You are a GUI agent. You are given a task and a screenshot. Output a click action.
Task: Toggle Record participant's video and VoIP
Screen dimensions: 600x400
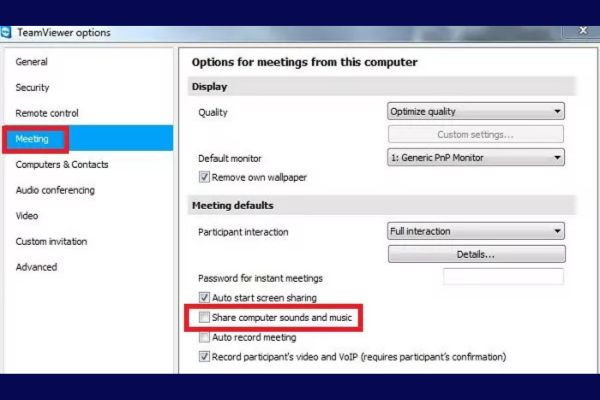(x=204, y=357)
